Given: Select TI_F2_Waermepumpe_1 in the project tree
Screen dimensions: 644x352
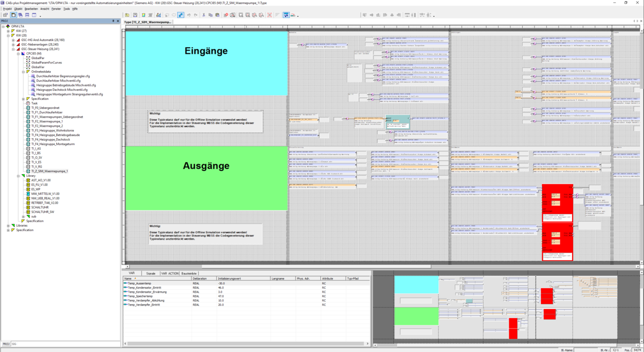Looking at the screenshot, I should (47, 121).
